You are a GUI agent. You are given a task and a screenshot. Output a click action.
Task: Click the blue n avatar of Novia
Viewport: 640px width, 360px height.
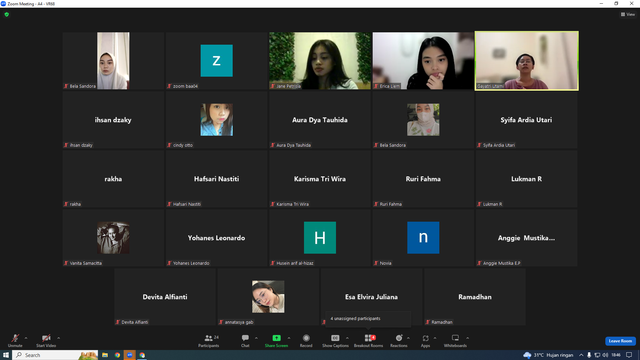tap(423, 238)
